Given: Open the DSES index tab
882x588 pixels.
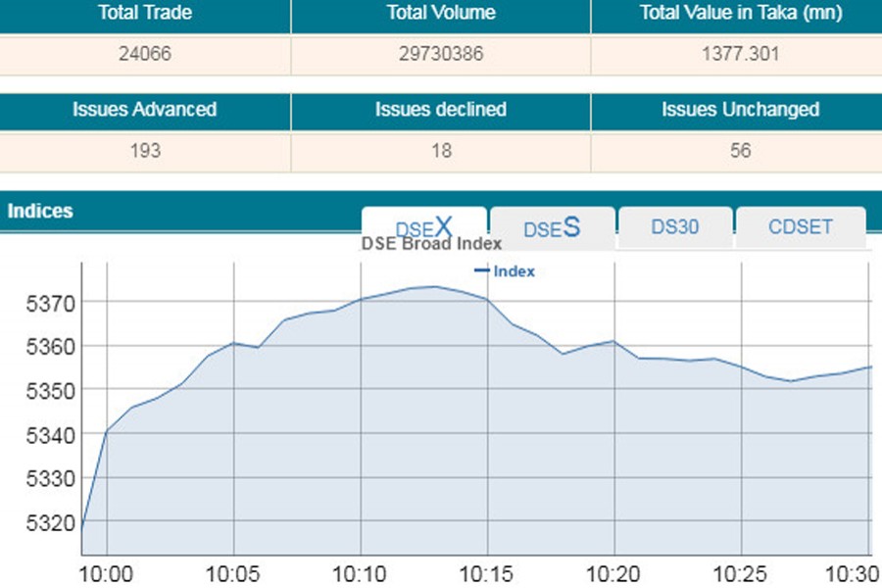Looking at the screenshot, I should (552, 227).
